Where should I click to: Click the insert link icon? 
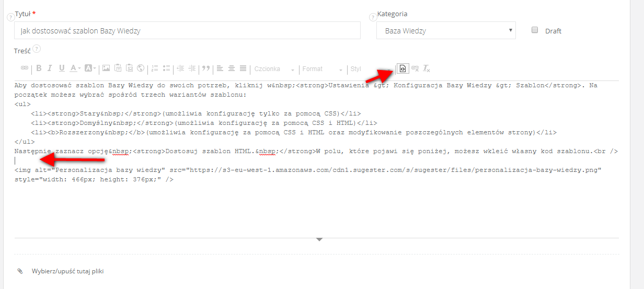pyautogui.click(x=24, y=68)
